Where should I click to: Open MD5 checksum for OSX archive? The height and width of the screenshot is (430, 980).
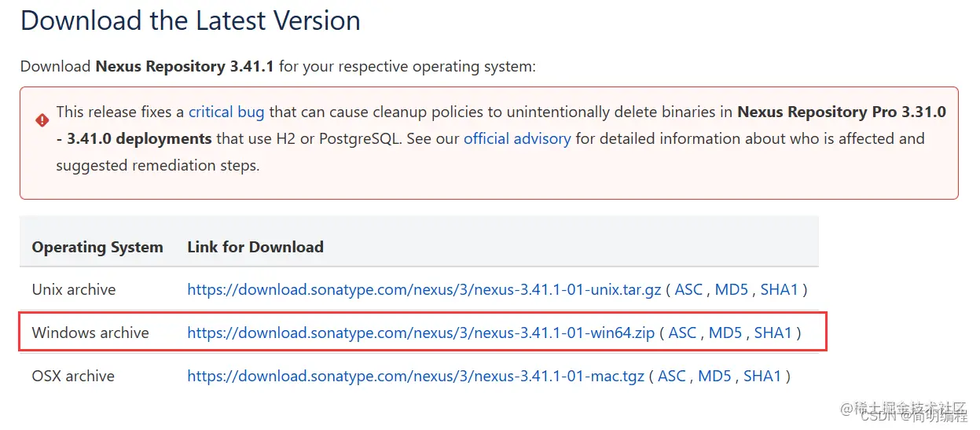[715, 376]
